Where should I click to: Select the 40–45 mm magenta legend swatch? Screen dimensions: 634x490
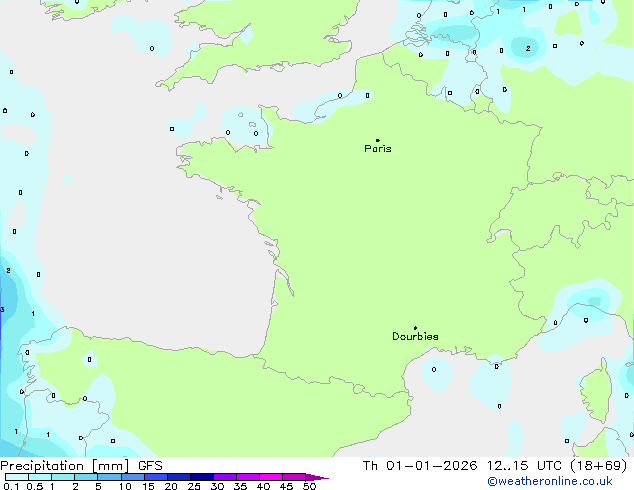point(271,477)
